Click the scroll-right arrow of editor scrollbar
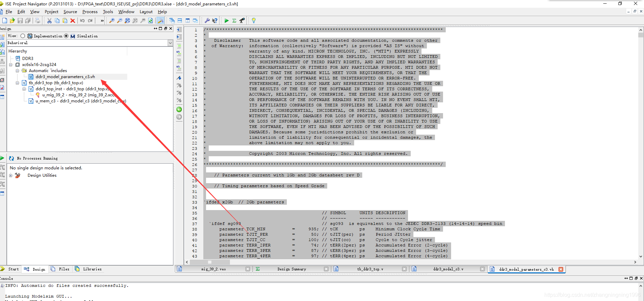Image resolution: width=644 pixels, height=301 pixels. tap(635, 262)
